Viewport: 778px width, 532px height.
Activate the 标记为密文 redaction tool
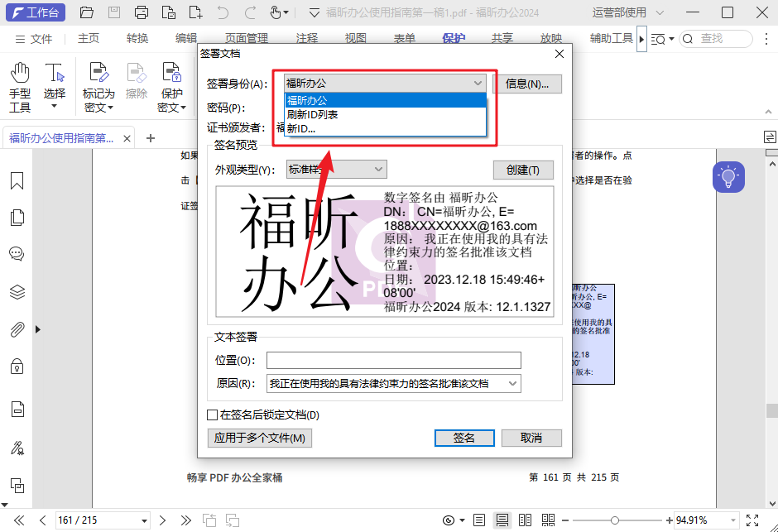(98, 79)
